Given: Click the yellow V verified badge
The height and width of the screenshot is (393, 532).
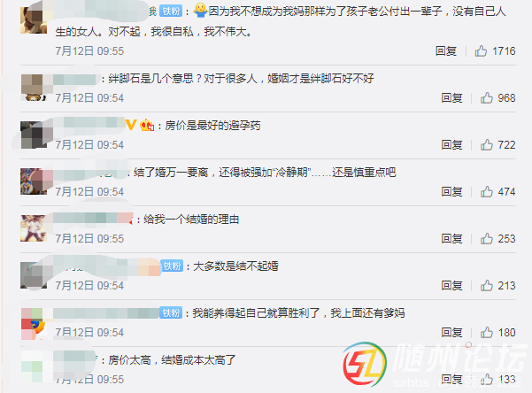Looking at the screenshot, I should (131, 125).
